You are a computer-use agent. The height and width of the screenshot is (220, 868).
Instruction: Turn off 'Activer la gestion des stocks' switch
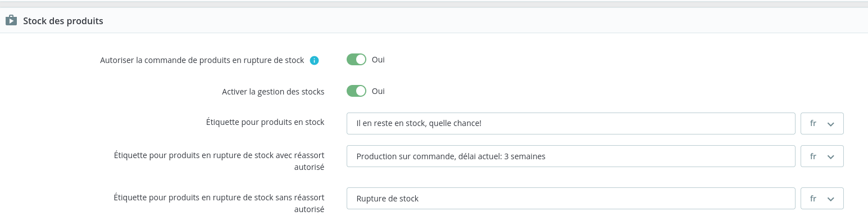(356, 91)
